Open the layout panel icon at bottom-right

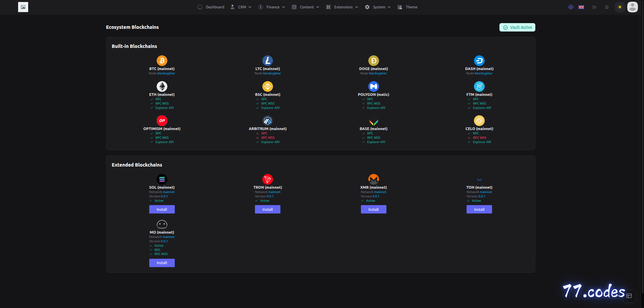629,296
